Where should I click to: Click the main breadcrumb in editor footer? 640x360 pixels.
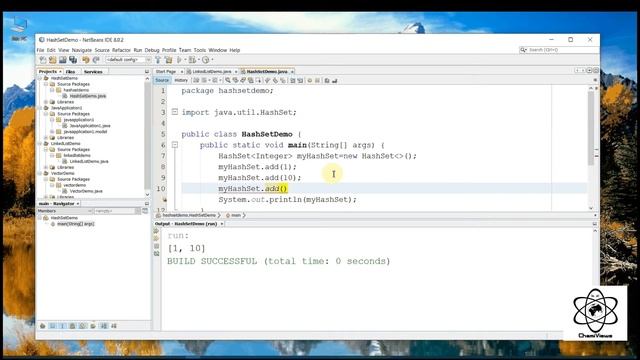click(236, 215)
